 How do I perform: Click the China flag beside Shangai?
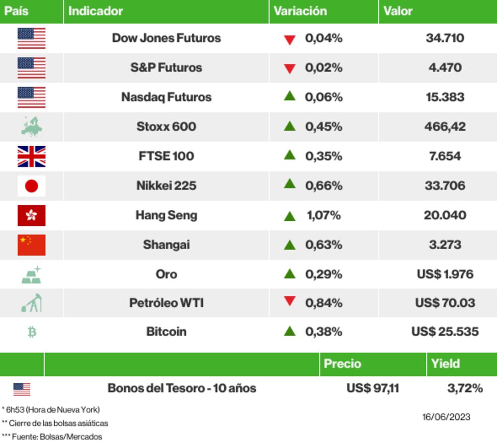31,245
